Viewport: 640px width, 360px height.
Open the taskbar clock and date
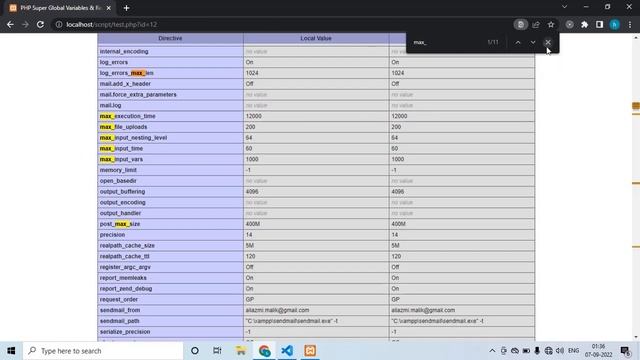click(598, 351)
